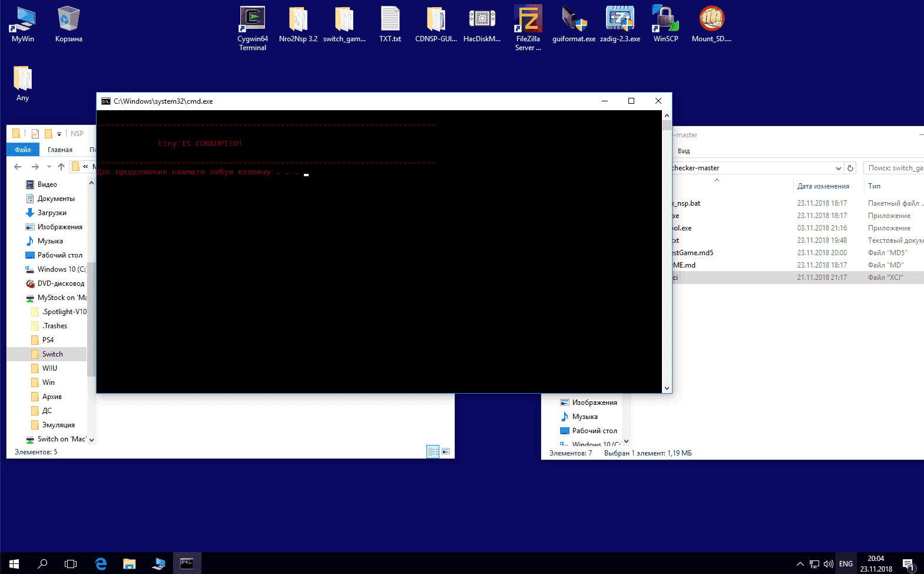Open the FileZilla Server desktop icon

[528, 28]
